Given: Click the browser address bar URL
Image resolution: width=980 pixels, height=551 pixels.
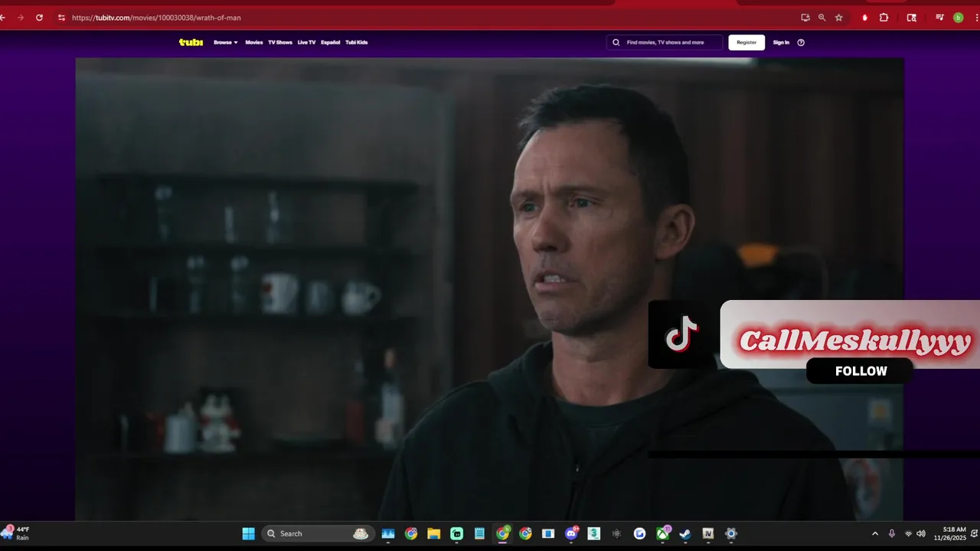Looking at the screenshot, I should click(x=156, y=18).
